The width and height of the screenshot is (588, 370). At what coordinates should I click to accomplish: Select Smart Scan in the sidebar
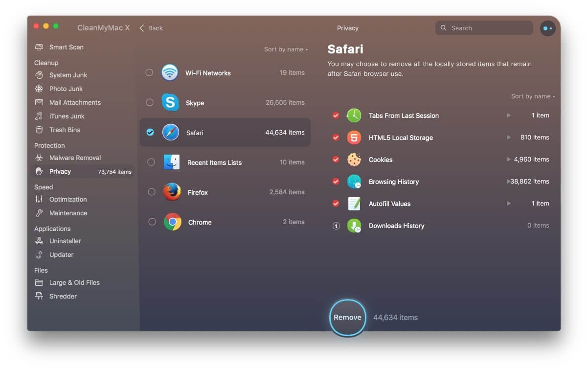pos(66,47)
